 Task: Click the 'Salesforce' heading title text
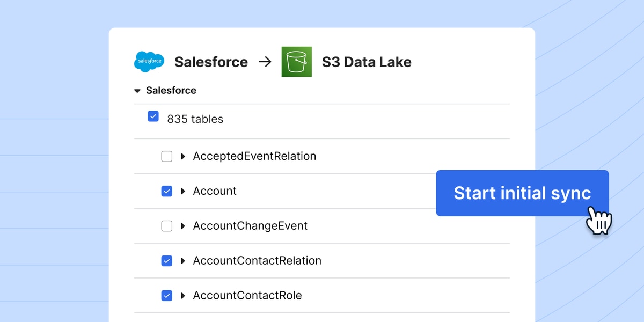point(211,62)
